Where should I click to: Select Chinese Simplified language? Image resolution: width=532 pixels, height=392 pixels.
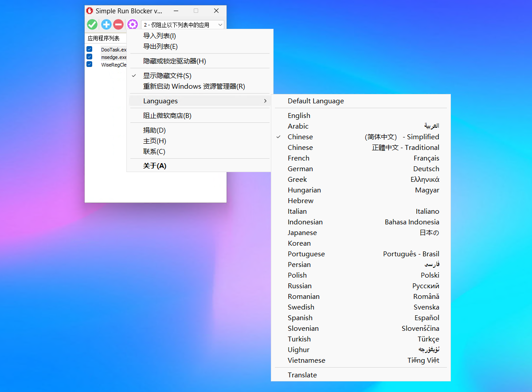coord(361,137)
